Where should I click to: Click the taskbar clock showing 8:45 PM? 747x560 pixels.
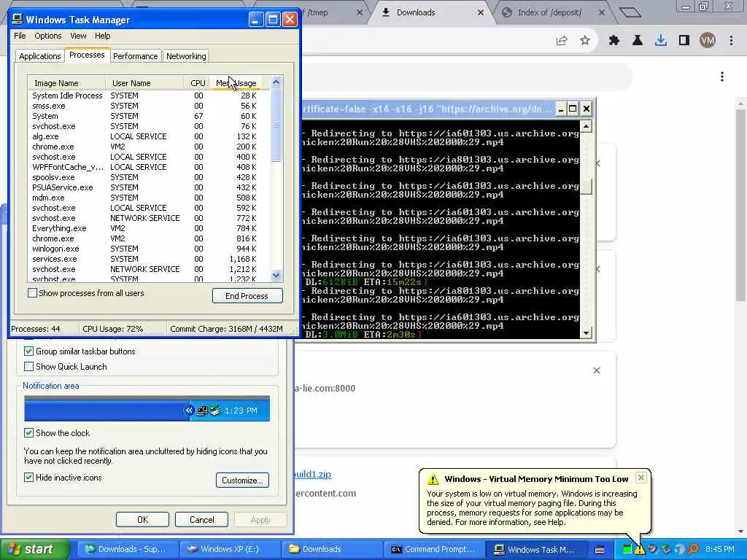(x=720, y=550)
